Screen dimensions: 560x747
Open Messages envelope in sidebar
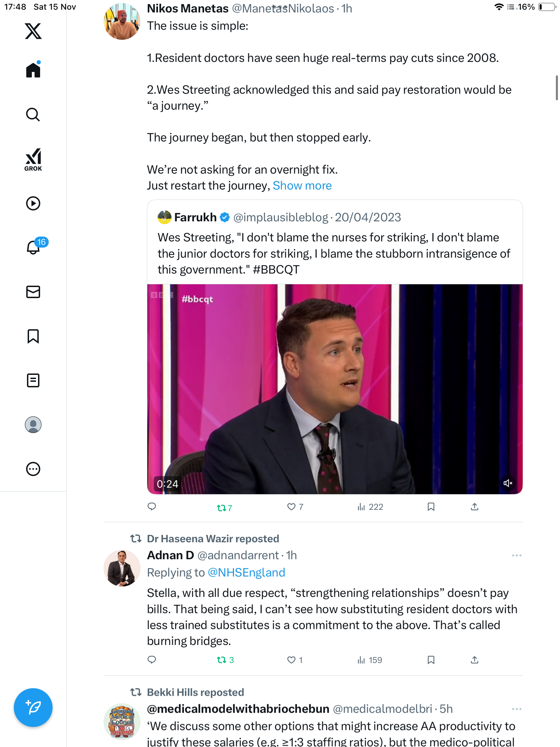[33, 292]
